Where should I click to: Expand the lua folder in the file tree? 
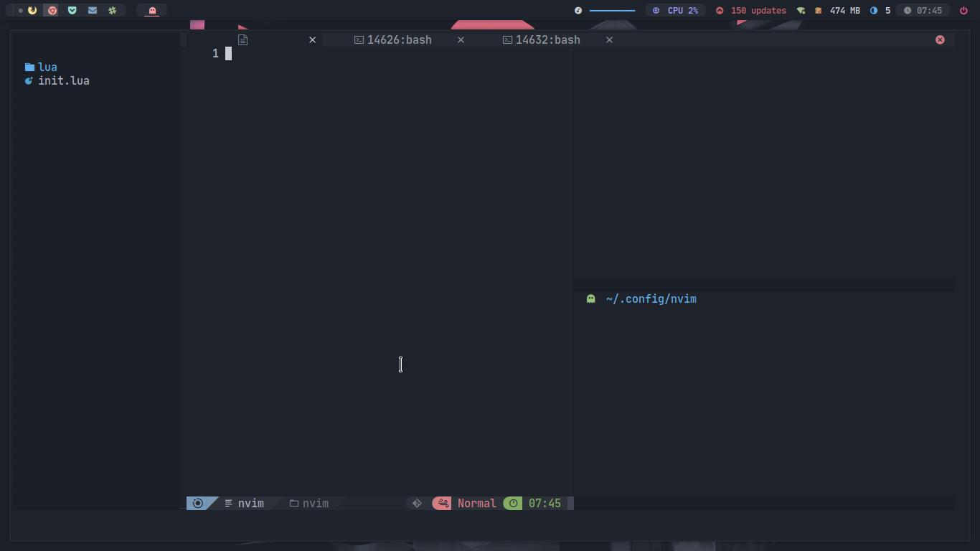point(47,67)
